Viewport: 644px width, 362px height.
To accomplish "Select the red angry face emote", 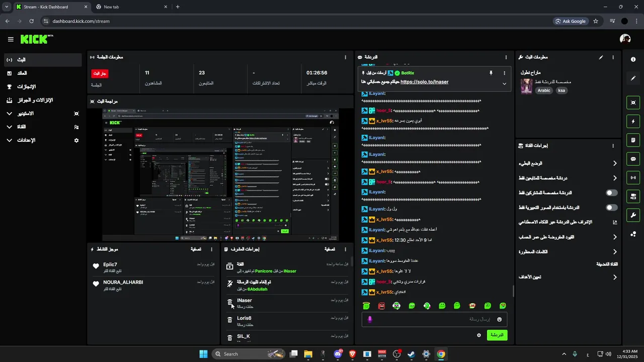I will (381, 306).
